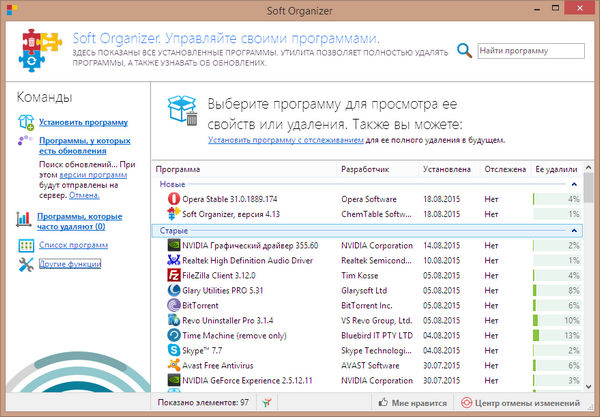Sort by Программа column header
This screenshot has width=600, height=417.
coord(178,169)
